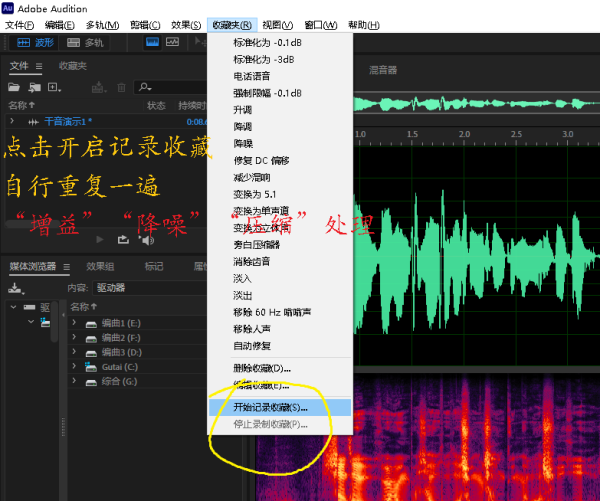Click the play button in the preview transport

point(99,240)
